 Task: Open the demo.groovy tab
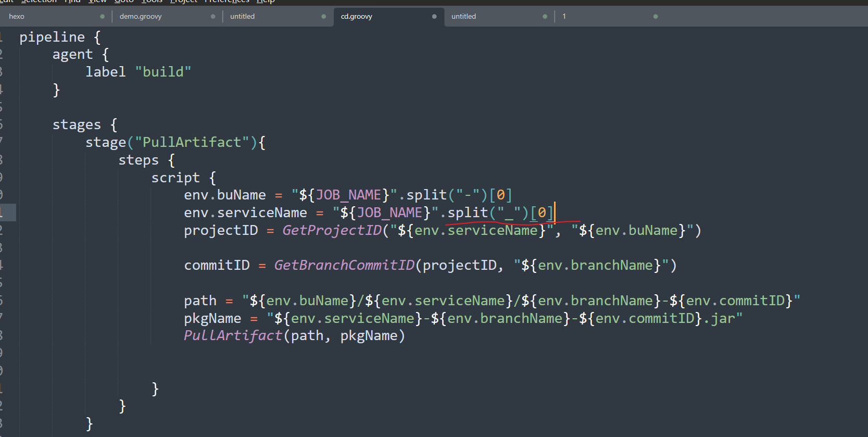[141, 16]
